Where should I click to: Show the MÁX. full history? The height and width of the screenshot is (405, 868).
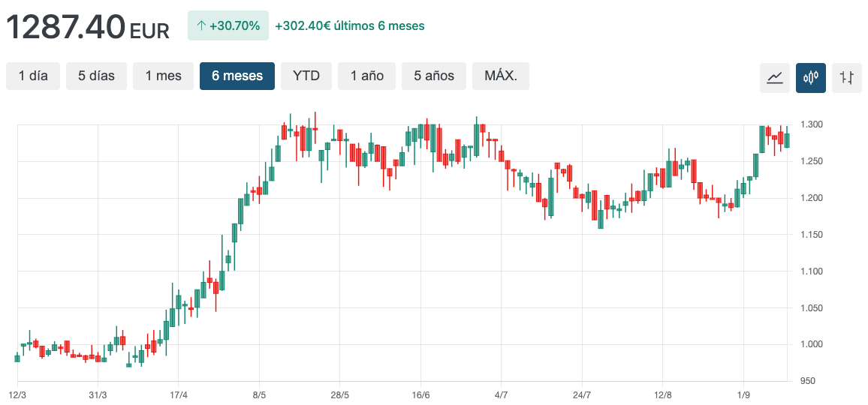(x=500, y=76)
